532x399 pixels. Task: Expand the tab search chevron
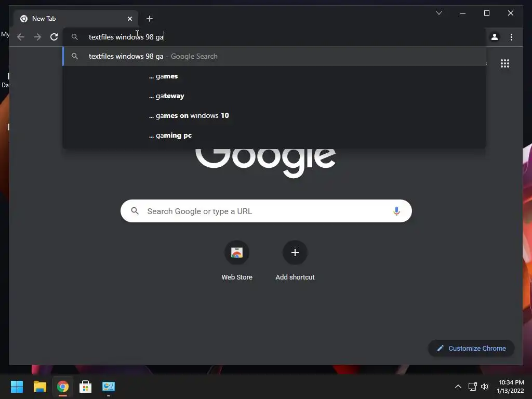(438, 13)
